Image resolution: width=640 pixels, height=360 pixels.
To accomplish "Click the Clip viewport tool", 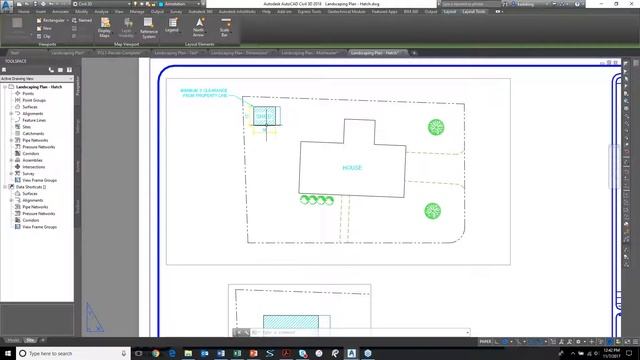I will (x=44, y=36).
